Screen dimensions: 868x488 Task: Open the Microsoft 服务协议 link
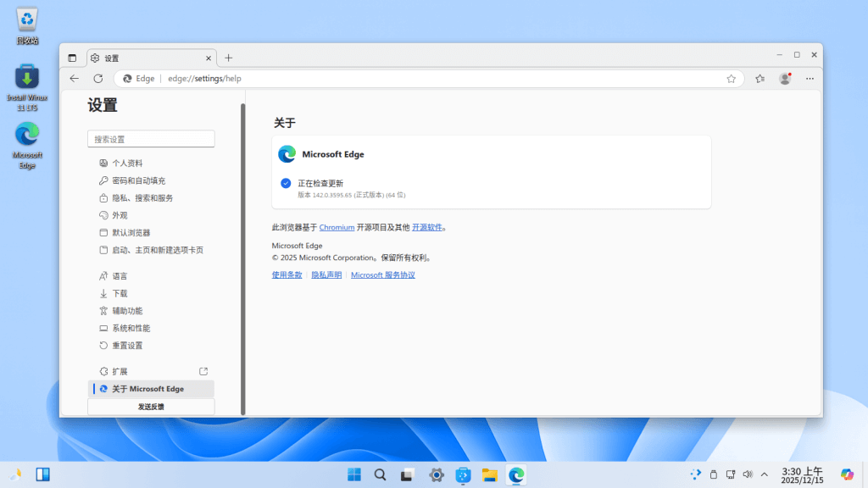pyautogui.click(x=382, y=275)
